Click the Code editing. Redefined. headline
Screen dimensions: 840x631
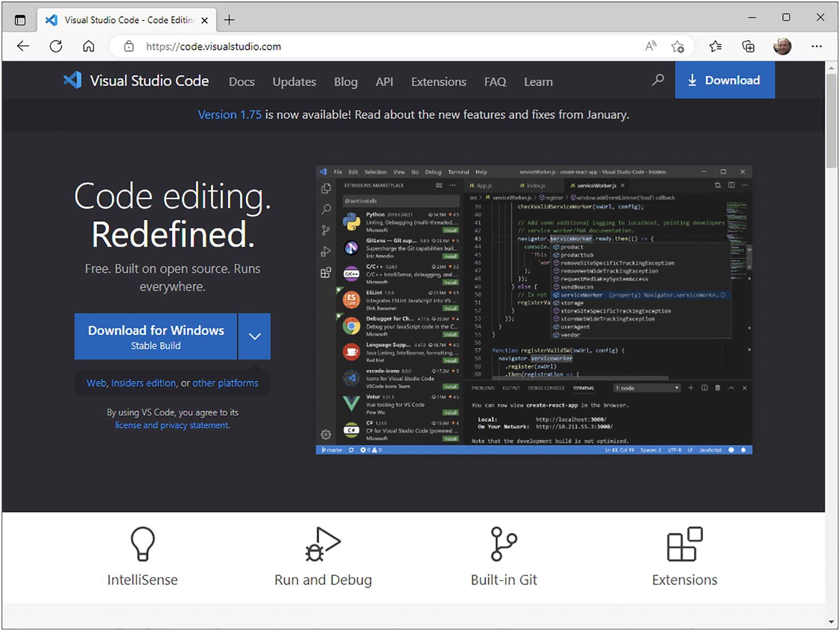click(x=173, y=215)
